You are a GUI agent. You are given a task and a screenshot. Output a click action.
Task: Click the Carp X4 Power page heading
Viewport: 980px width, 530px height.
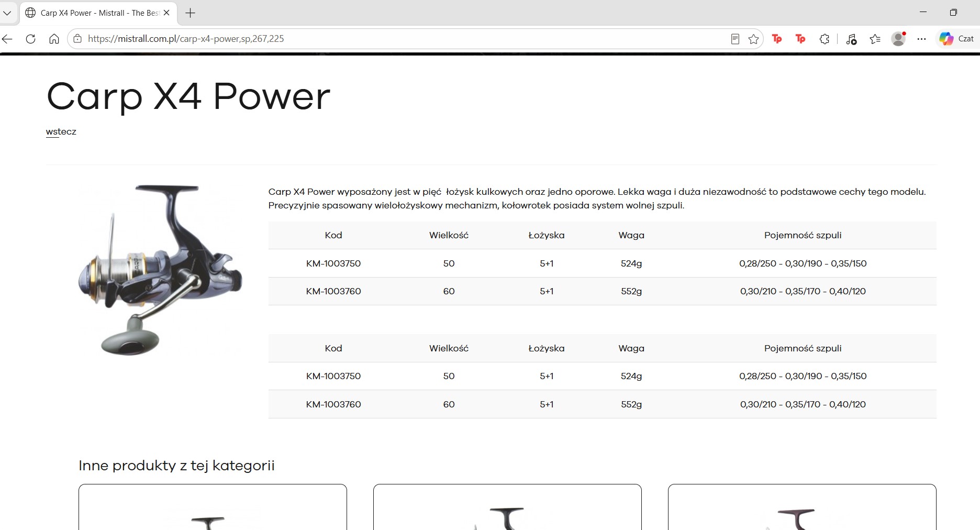[x=188, y=97]
